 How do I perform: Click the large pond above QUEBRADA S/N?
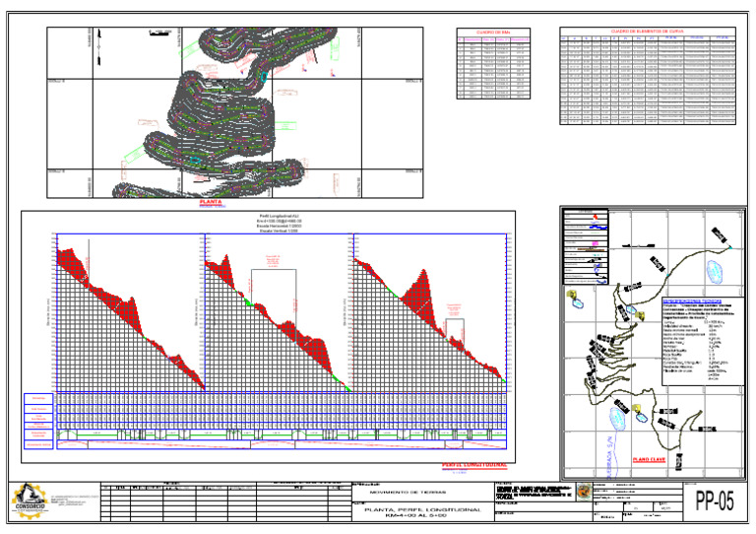tap(617, 418)
